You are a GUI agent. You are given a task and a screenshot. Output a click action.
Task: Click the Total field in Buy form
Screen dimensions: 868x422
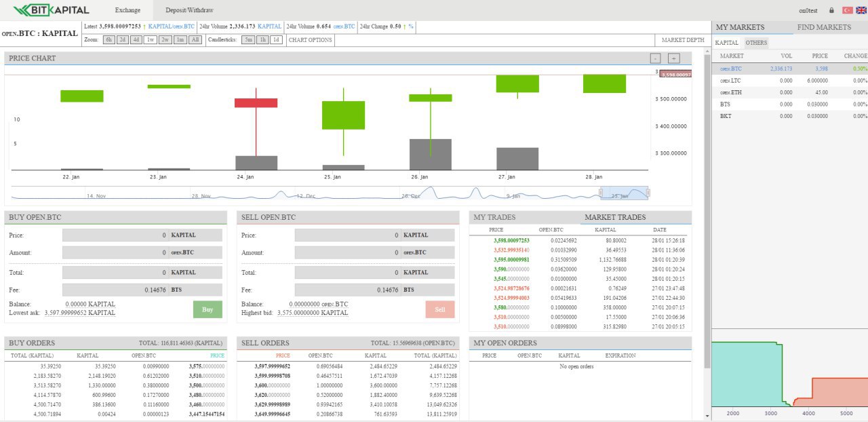point(115,273)
